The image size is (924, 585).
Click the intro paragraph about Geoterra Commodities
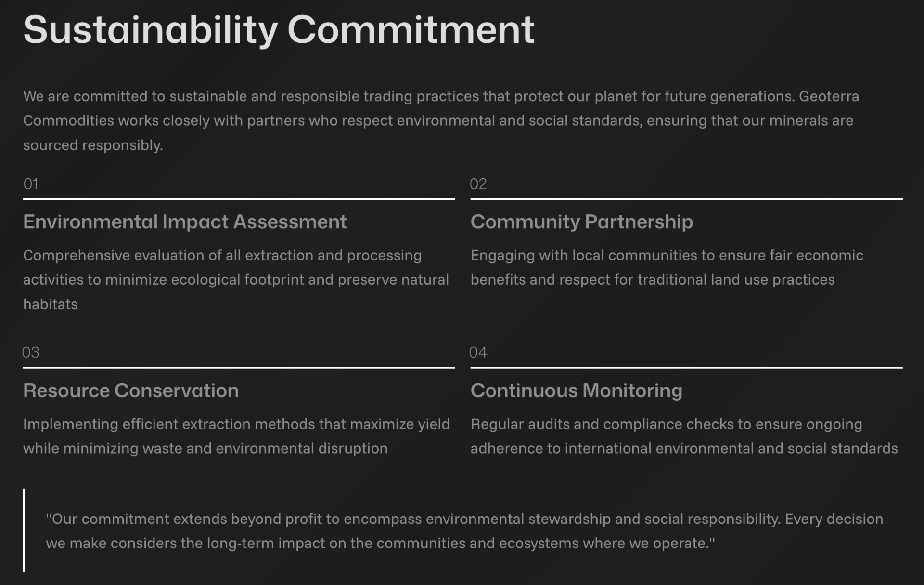441,120
